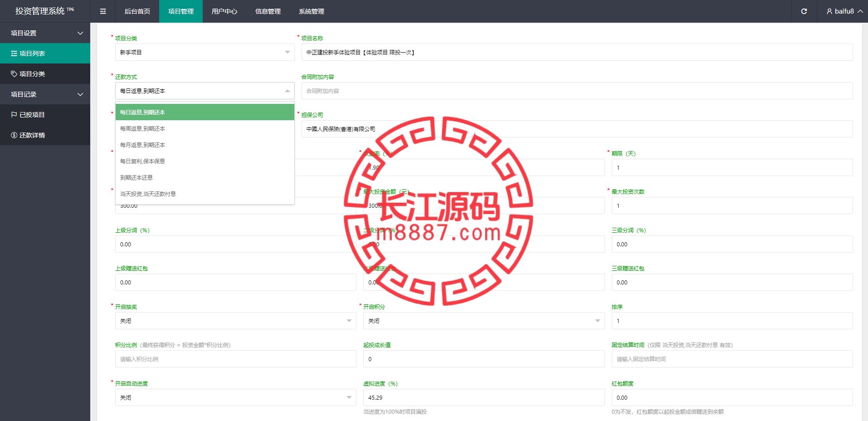This screenshot has height=421, width=868.
Task: Choose 每日复利,保本保息 option
Action: pos(205,161)
